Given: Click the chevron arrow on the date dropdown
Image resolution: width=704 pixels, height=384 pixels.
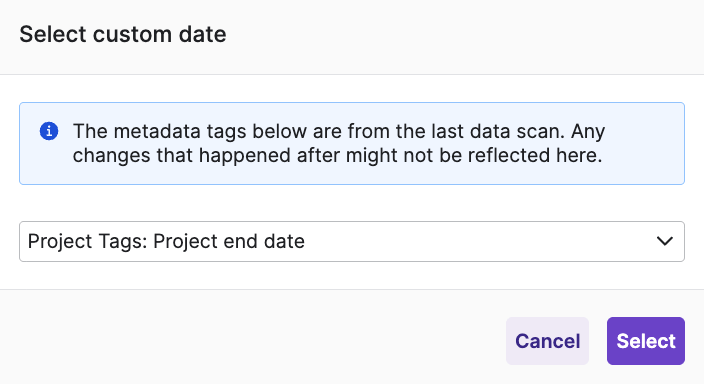Looking at the screenshot, I should pos(664,241).
